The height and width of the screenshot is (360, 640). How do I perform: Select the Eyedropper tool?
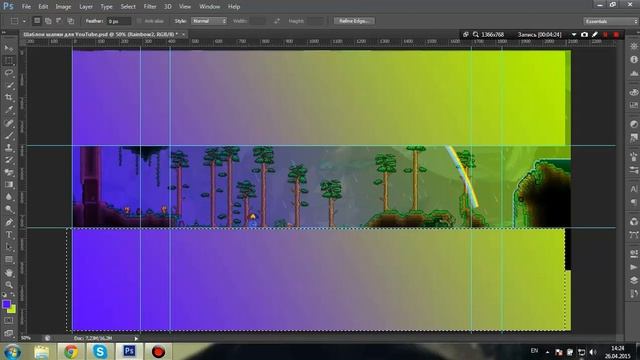(9, 110)
